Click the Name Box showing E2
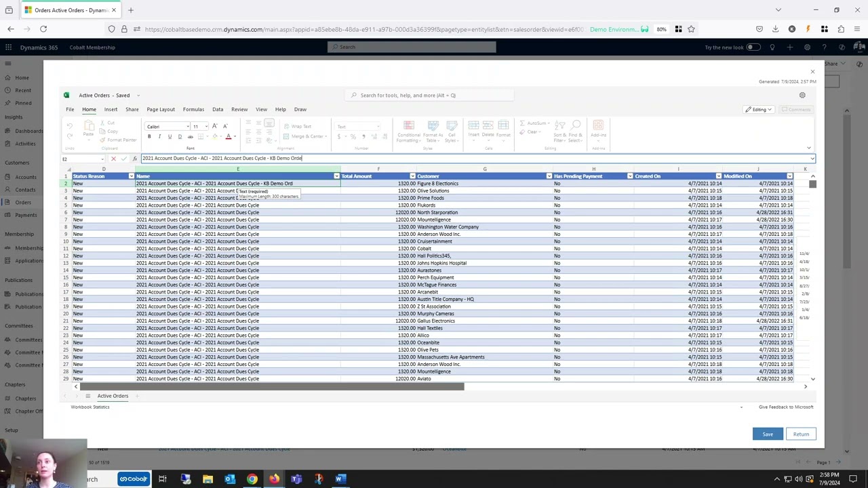868x488 pixels. coord(82,159)
